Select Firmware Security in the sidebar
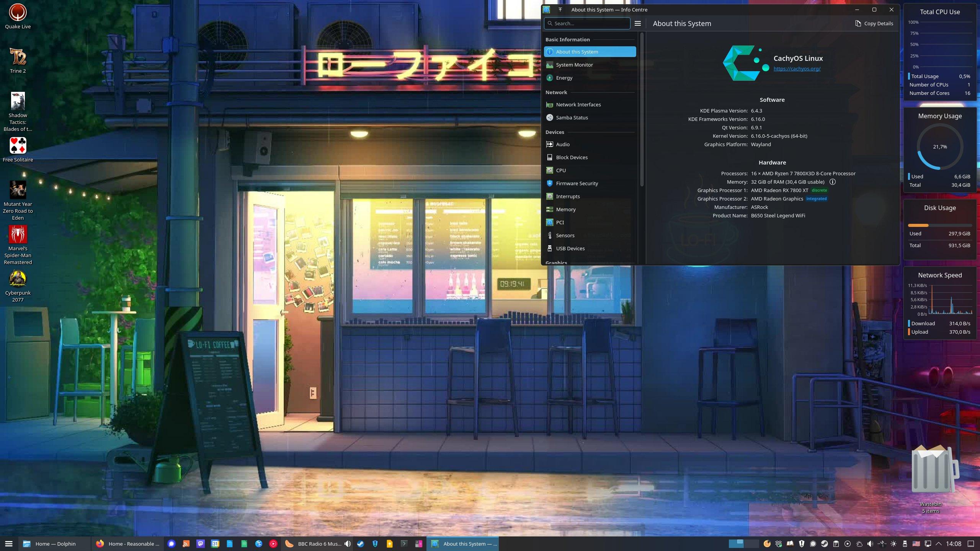 coord(590,183)
